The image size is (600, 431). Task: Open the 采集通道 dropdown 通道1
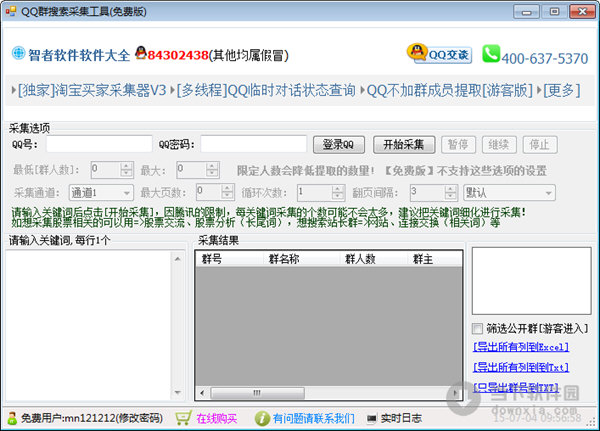(101, 193)
